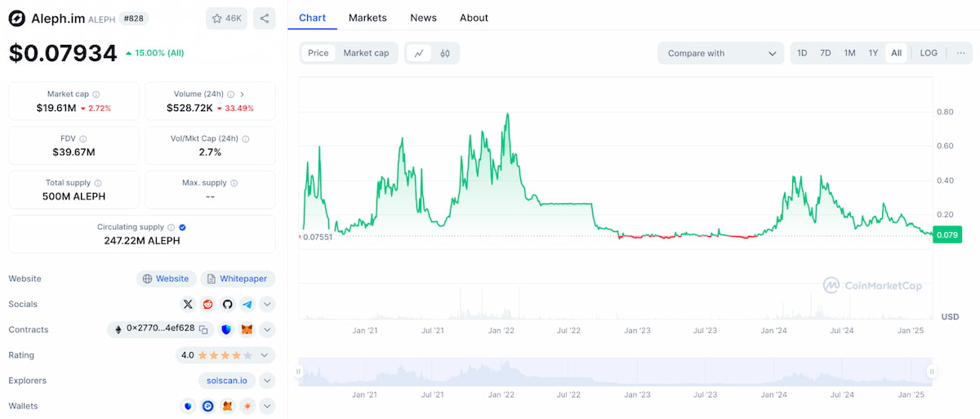The height and width of the screenshot is (419, 980).
Task: Set chart range to 1M
Action: [x=849, y=53]
